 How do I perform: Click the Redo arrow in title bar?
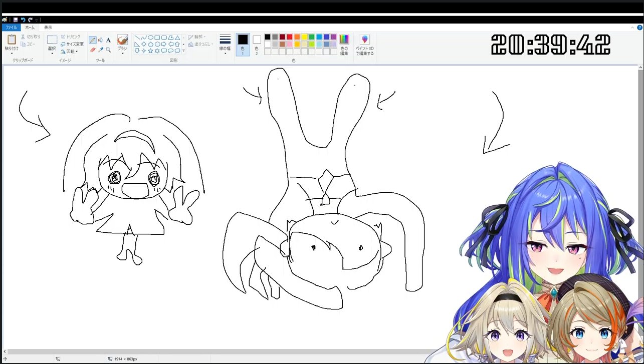(30, 20)
